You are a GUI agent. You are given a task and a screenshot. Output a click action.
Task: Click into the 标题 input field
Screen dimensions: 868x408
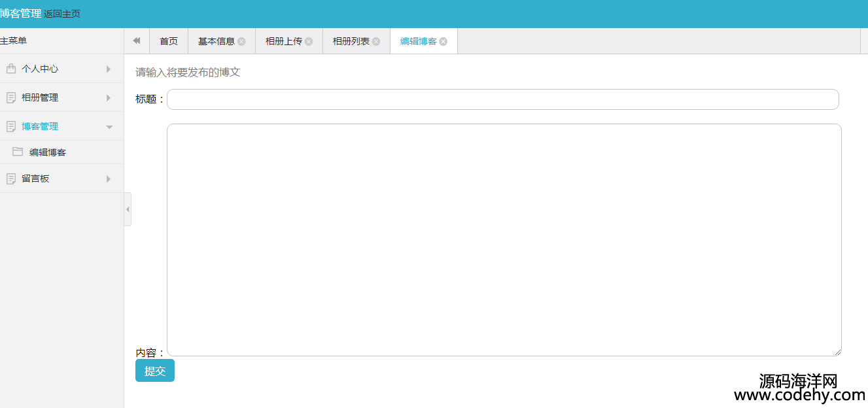pyautogui.click(x=502, y=99)
